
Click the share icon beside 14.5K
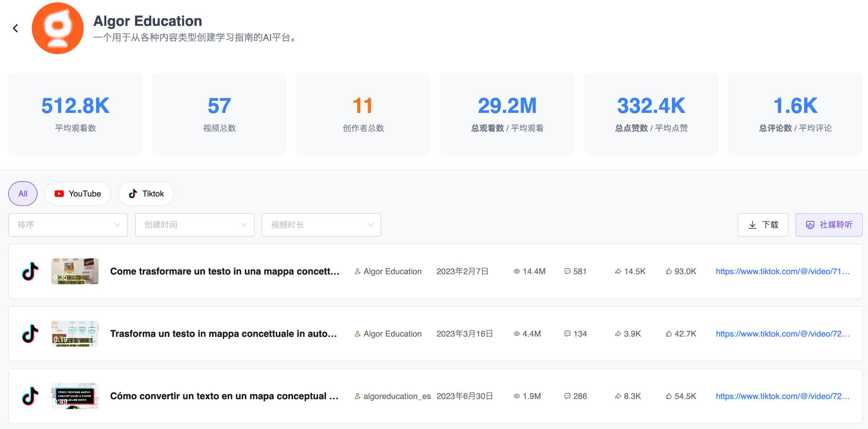[x=618, y=271]
